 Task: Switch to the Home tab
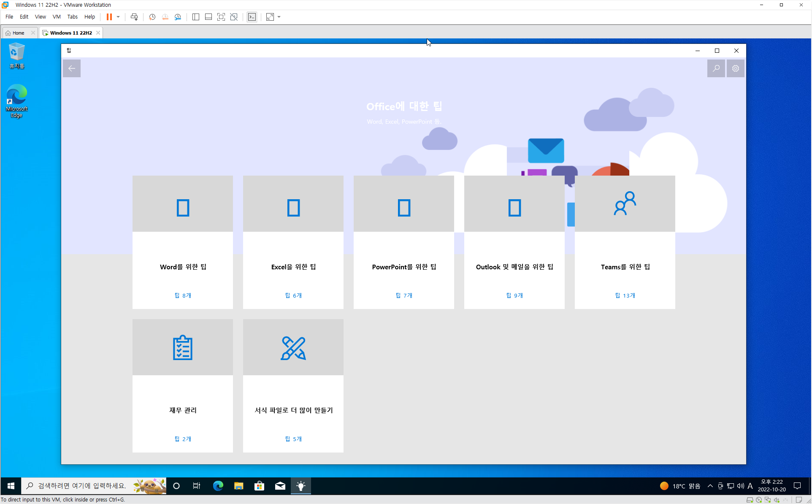point(18,33)
